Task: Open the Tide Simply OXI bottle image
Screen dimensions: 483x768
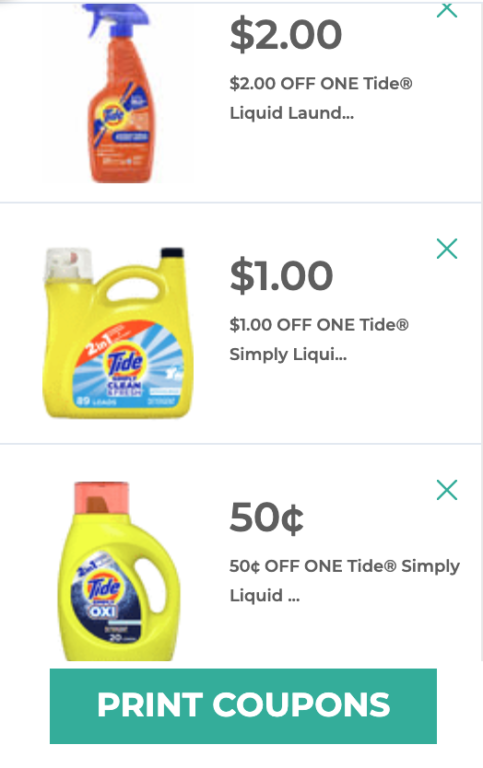Action: 119,571
